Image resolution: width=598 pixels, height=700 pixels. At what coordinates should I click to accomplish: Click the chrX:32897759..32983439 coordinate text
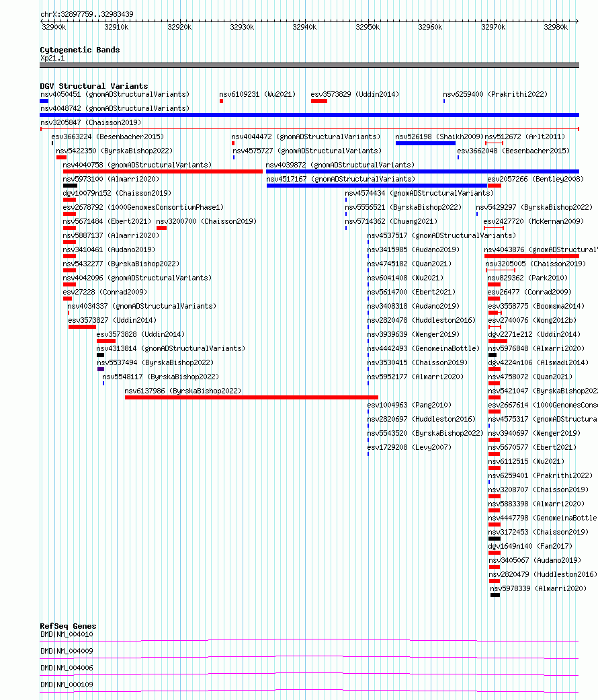point(87,14)
